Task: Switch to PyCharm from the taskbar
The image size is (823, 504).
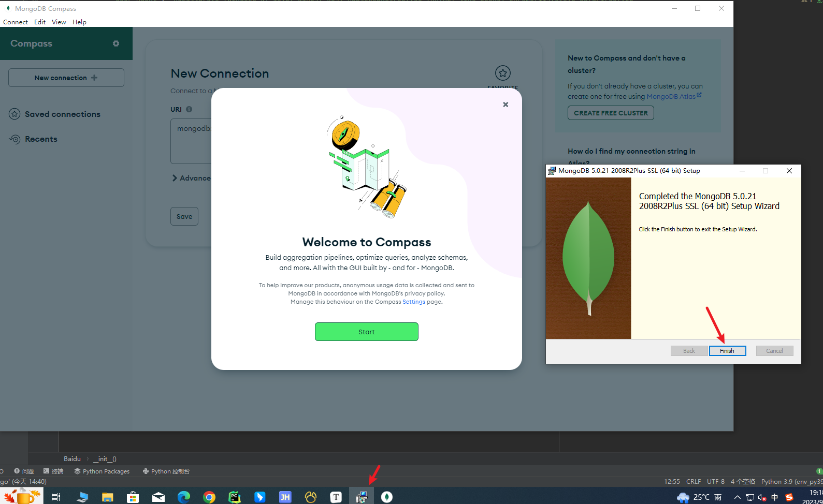Action: pyautogui.click(x=234, y=497)
